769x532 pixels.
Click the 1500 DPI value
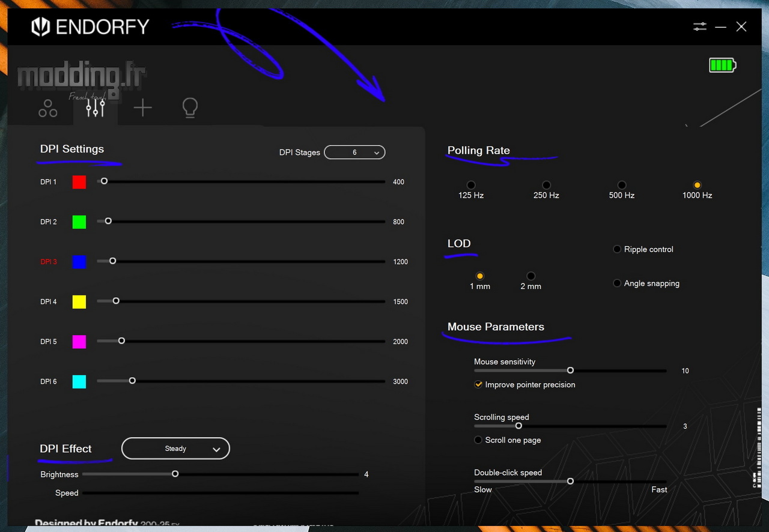400,301
